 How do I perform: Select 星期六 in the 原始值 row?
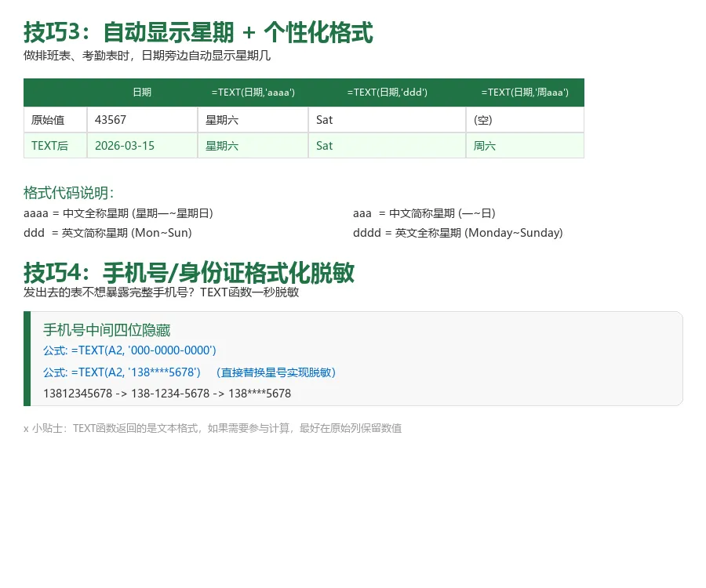[222, 120]
